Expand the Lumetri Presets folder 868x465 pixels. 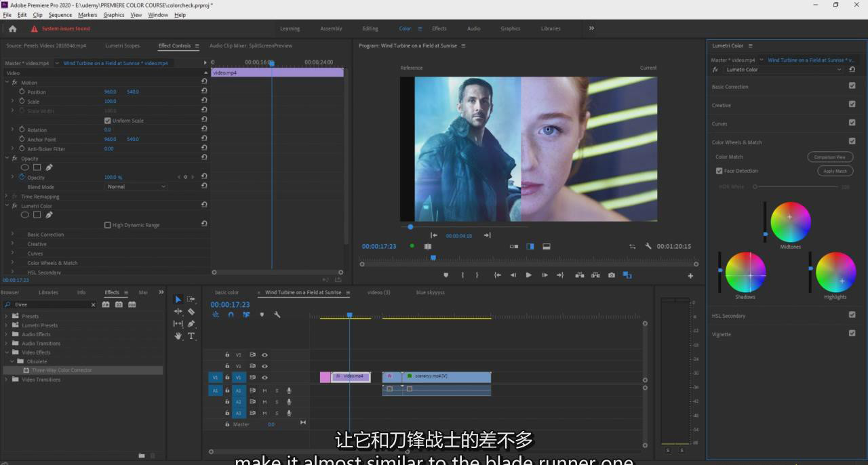coord(7,325)
